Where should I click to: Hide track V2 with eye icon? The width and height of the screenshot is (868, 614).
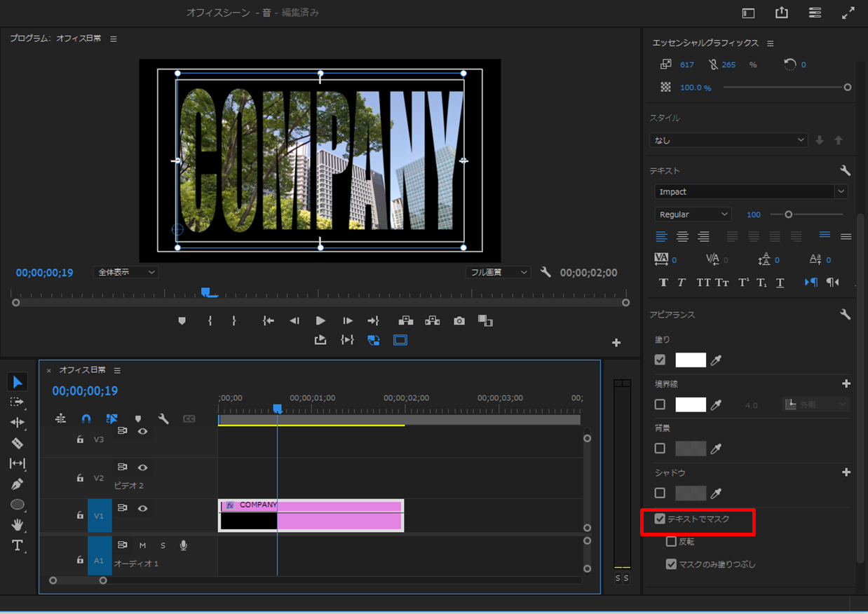[142, 468]
